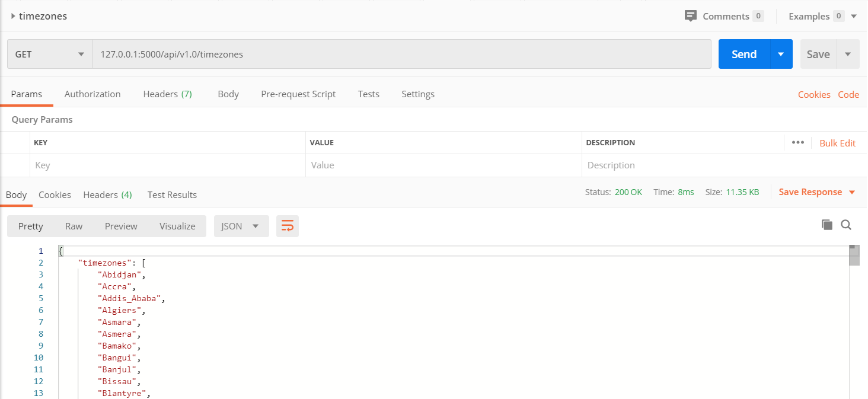Image resolution: width=868 pixels, height=399 pixels.
Task: Click the "Asmara" entry
Action: [117, 322]
